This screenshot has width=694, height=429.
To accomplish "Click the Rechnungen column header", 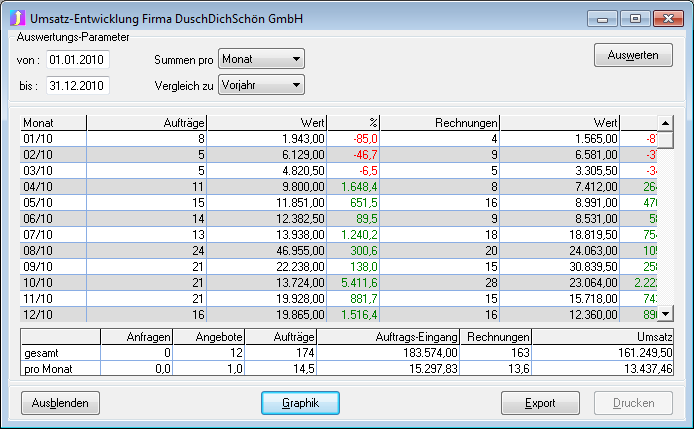I will point(439,122).
